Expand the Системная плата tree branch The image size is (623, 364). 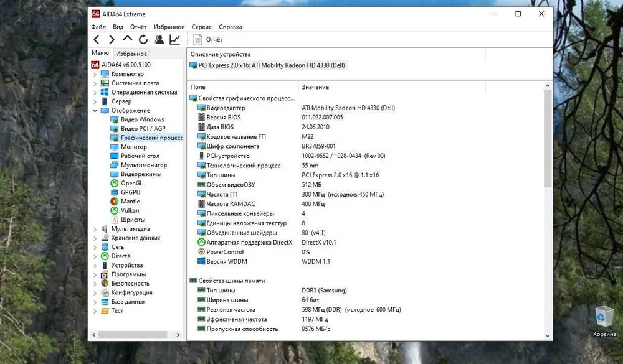(95, 83)
